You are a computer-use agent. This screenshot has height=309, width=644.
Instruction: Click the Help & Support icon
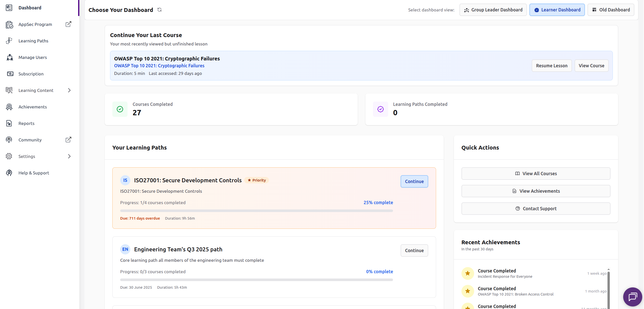[x=9, y=173]
